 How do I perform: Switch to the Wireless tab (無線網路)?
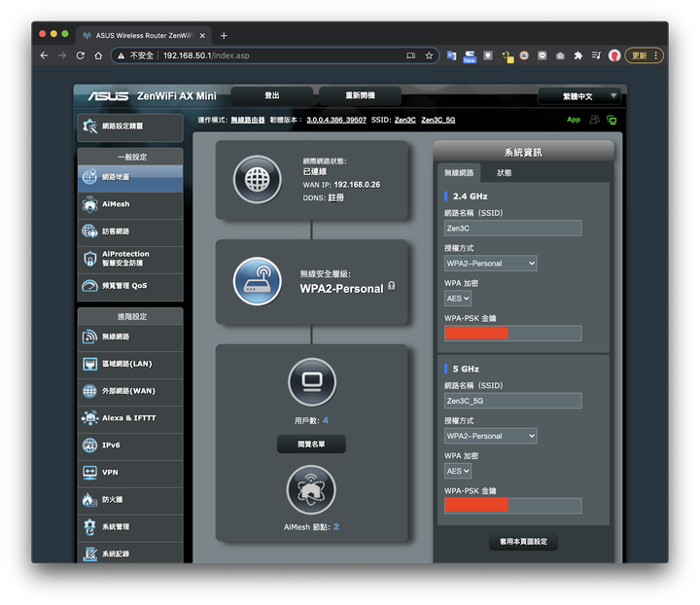(x=459, y=173)
